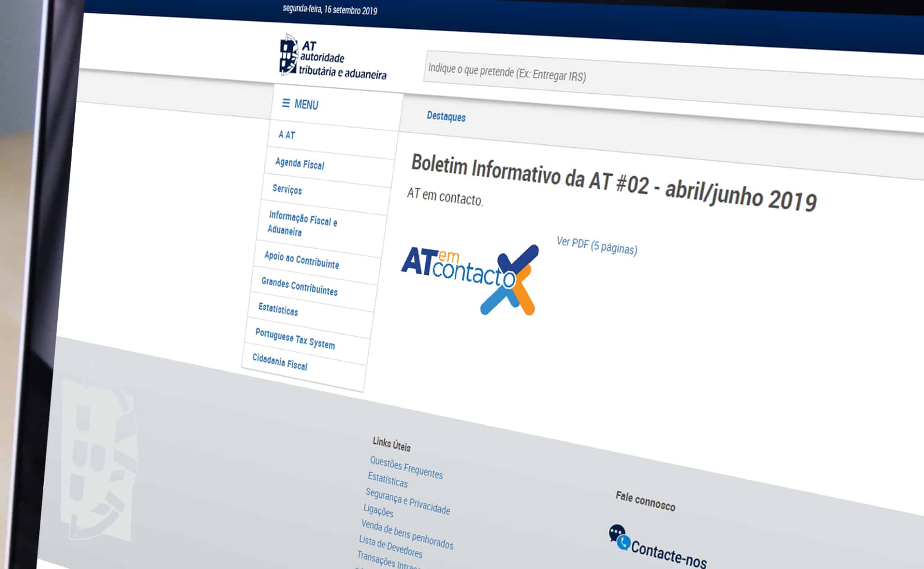Open Estatísticas in the side menu
The width and height of the screenshot is (924, 569).
[278, 310]
